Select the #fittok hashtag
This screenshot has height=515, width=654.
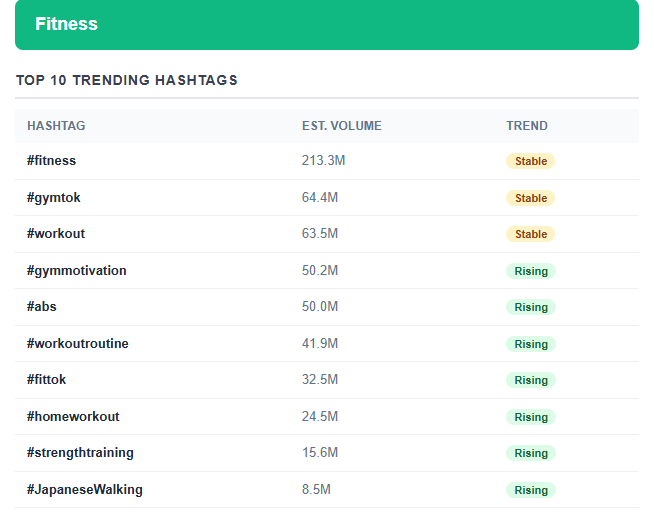pos(46,379)
